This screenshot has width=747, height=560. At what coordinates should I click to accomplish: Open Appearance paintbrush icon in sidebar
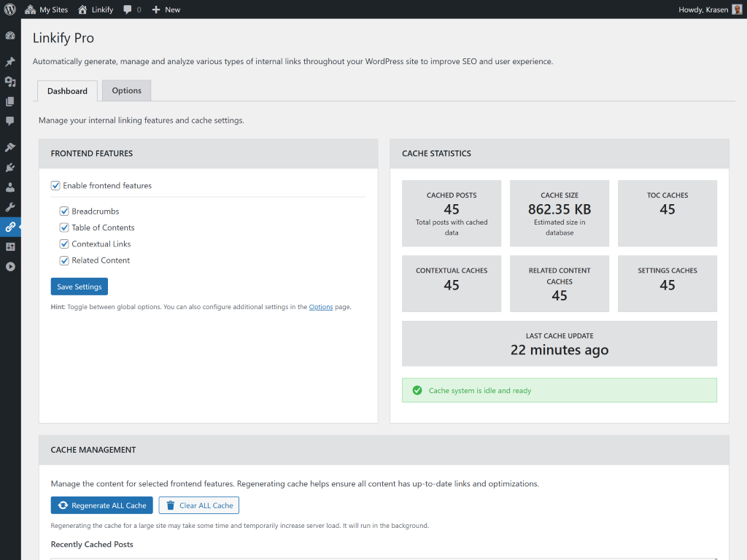click(x=10, y=147)
